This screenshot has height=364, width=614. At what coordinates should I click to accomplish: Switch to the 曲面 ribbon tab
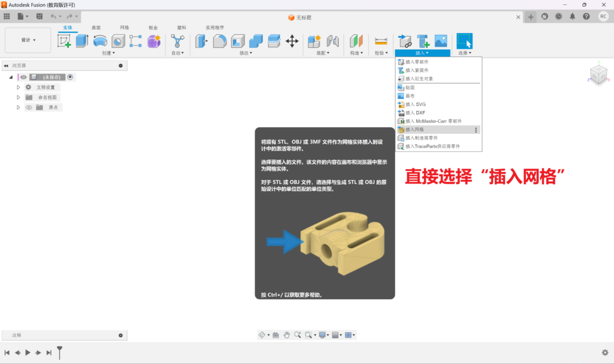96,28
